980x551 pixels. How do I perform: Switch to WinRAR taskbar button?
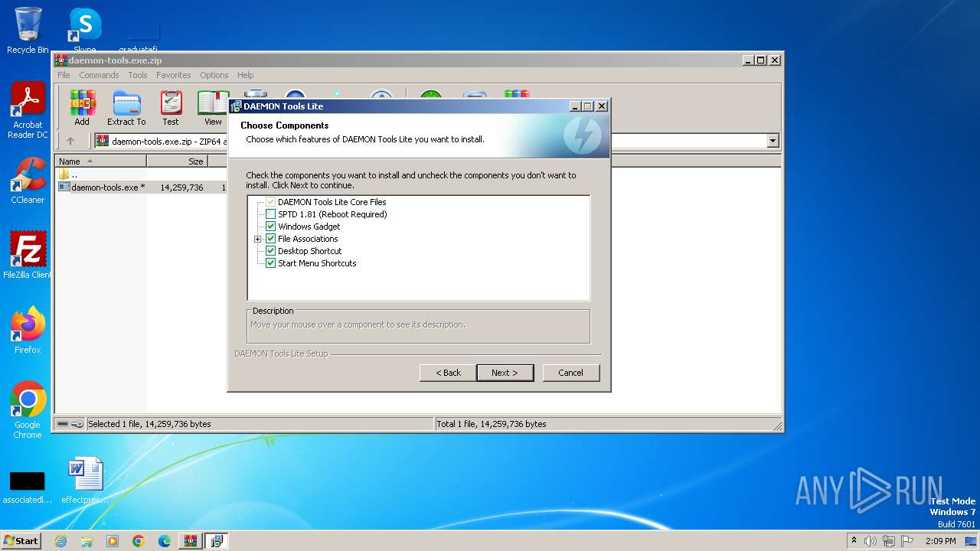[191, 541]
